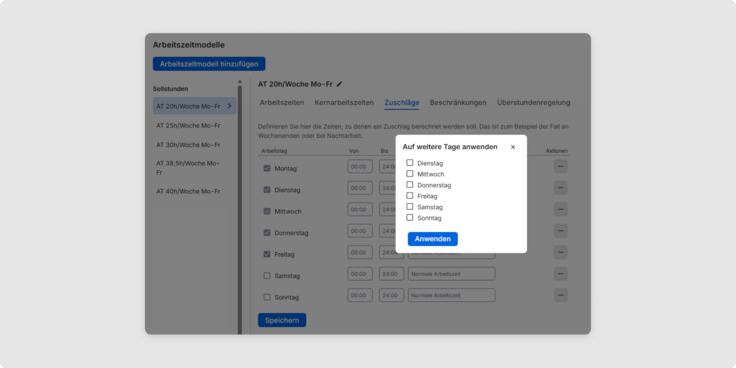Viewport: 736px width, 368px height.
Task: Tick the Donnerstag checkbox in the dialog
Action: pyautogui.click(x=410, y=185)
